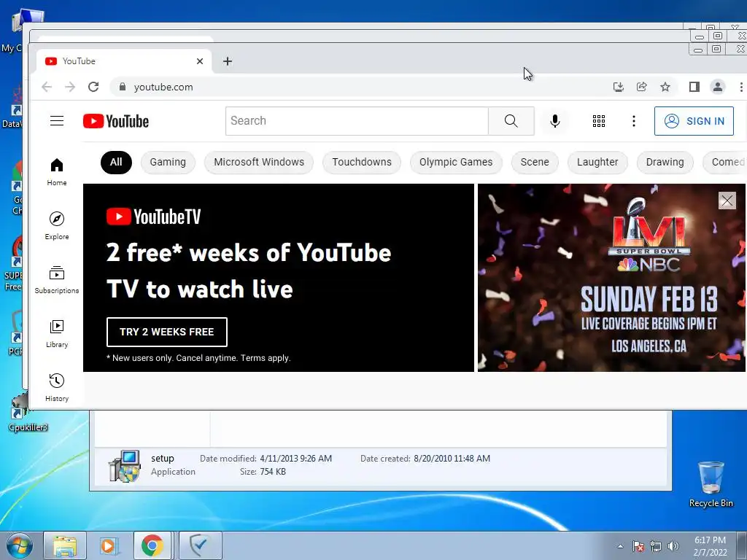Click the YouTubeTV logo in banner
The width and height of the screenshot is (747, 560).
[x=153, y=217]
